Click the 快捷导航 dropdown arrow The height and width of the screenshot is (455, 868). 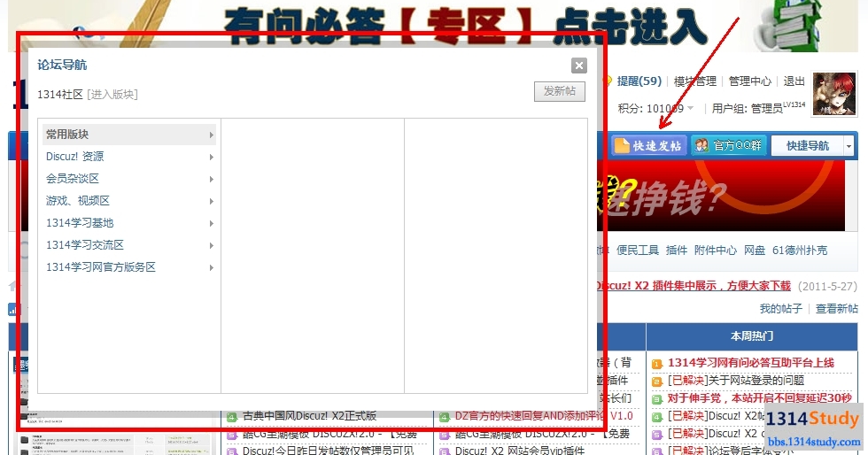(x=849, y=146)
